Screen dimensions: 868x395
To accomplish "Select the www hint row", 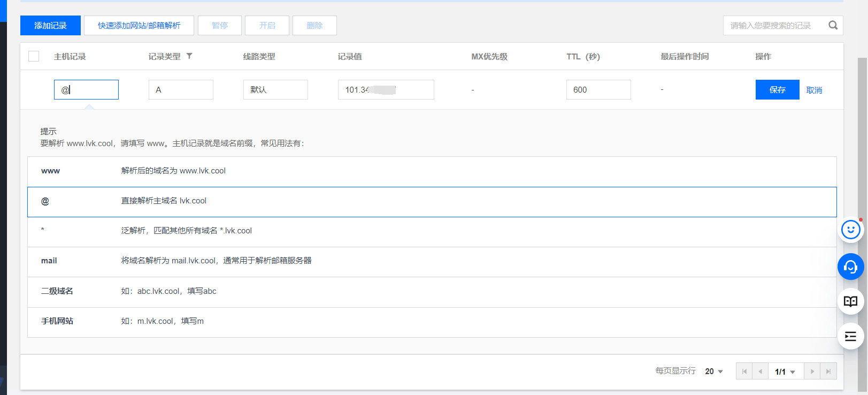I will [x=432, y=171].
